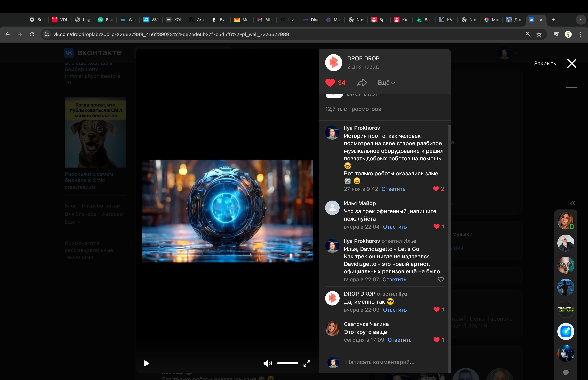
Task: Share the DROP DROP clip
Action: (x=362, y=83)
